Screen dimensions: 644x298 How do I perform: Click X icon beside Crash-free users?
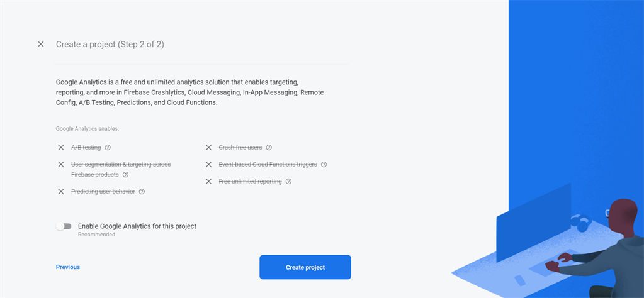tap(208, 148)
